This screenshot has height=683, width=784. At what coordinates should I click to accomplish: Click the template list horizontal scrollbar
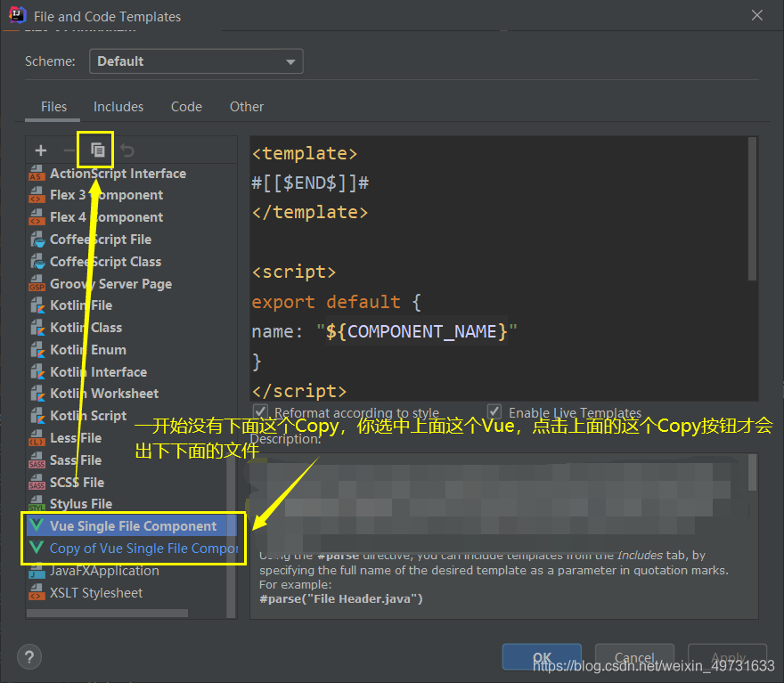tap(107, 613)
